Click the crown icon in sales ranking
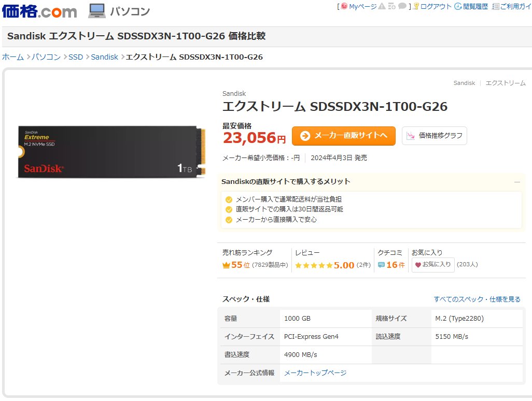 (x=226, y=265)
